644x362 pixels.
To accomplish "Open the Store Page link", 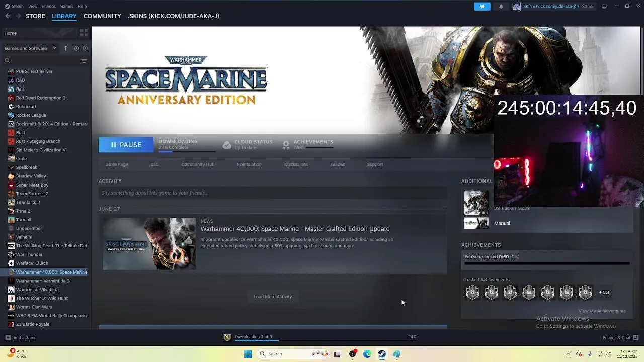I will pos(117,164).
